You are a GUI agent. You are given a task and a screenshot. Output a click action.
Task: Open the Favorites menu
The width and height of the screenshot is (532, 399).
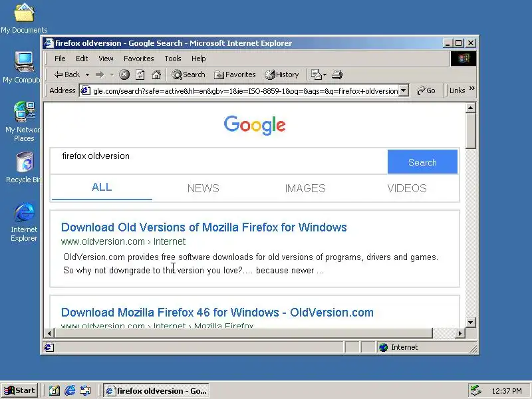tap(139, 59)
